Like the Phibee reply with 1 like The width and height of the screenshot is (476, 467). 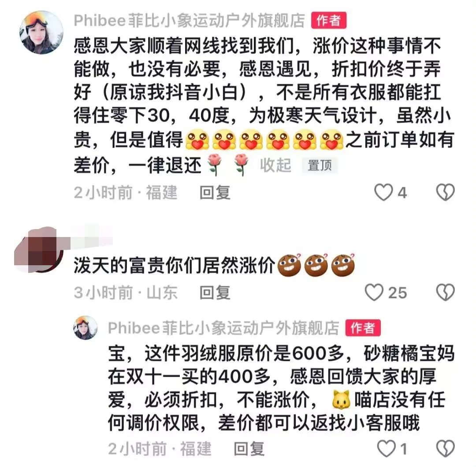387,448
